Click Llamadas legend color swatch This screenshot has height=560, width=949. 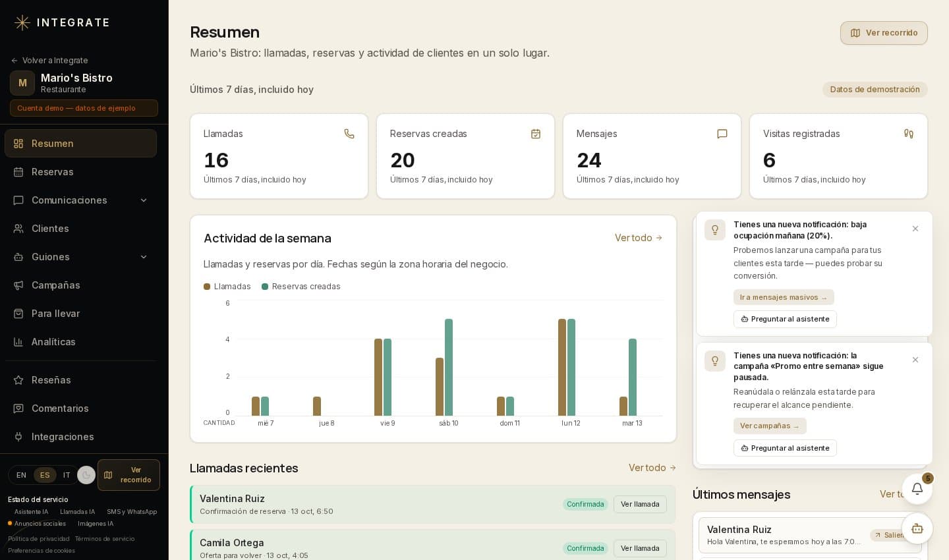(207, 287)
